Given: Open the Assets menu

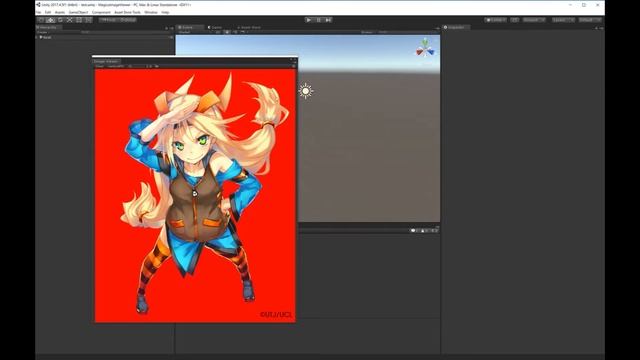Looking at the screenshot, I should tap(60, 12).
